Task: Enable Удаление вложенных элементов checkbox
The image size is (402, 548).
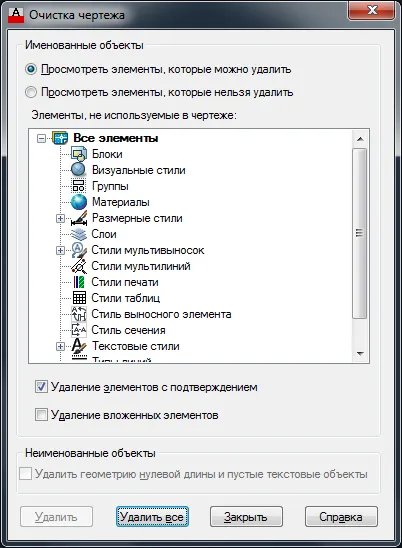Action: pos(41,415)
